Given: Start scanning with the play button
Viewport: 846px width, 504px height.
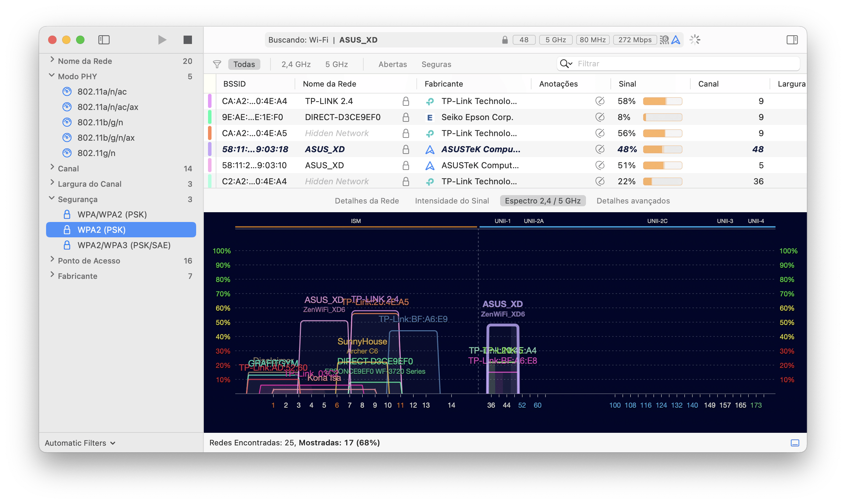Looking at the screenshot, I should [x=162, y=40].
